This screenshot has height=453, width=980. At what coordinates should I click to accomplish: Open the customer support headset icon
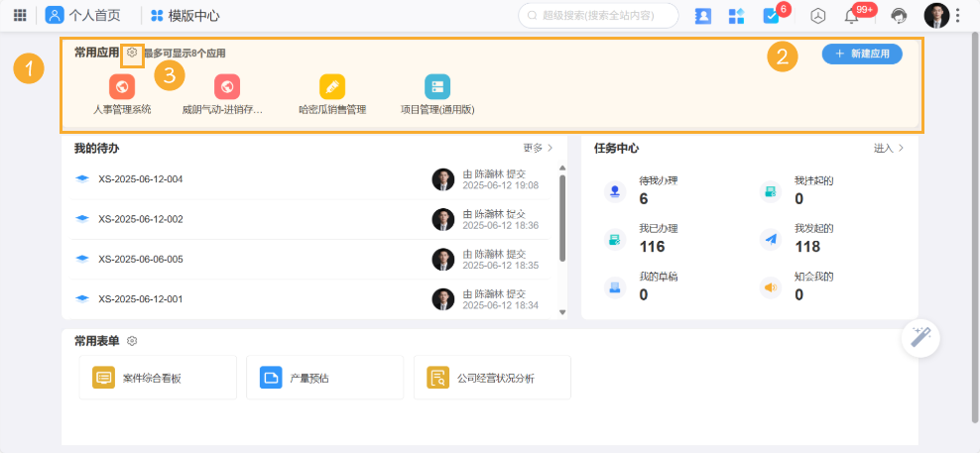899,16
